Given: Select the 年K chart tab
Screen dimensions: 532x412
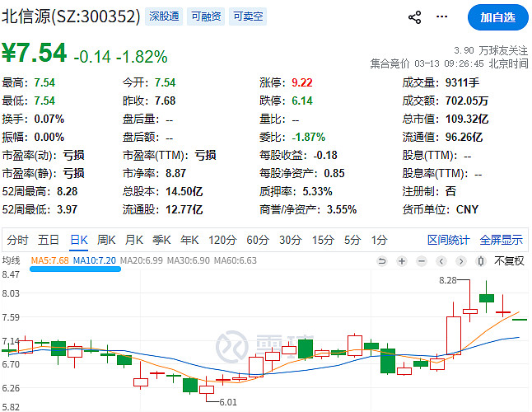Looking at the screenshot, I should pos(189,240).
